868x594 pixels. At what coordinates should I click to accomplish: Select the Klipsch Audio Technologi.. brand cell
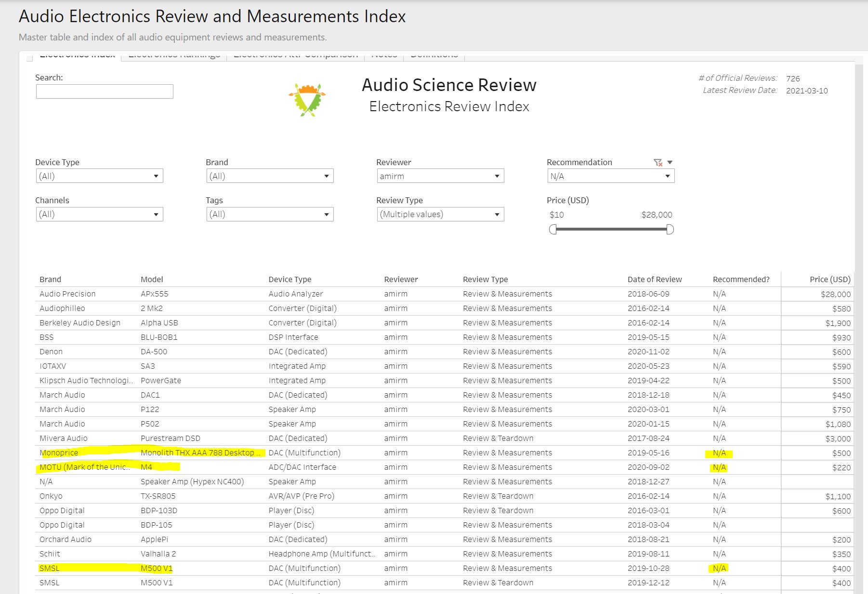86,380
